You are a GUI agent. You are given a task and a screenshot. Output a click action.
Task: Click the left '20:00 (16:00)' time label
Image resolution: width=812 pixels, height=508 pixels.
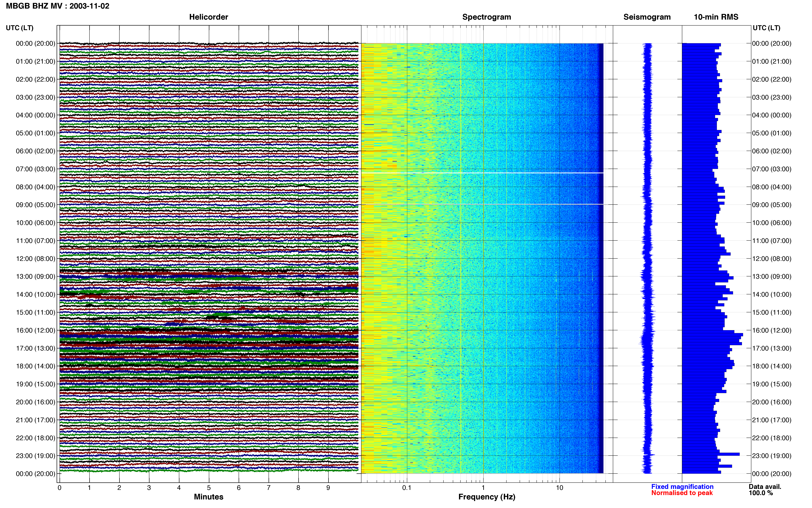click(36, 402)
